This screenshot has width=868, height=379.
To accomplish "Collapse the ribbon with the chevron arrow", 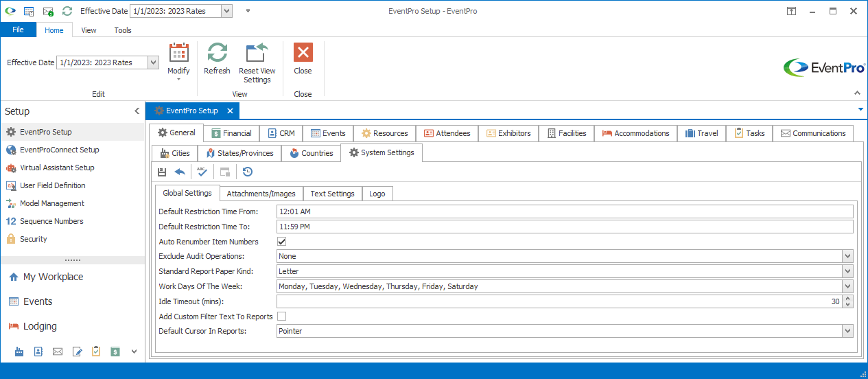I will [x=857, y=93].
